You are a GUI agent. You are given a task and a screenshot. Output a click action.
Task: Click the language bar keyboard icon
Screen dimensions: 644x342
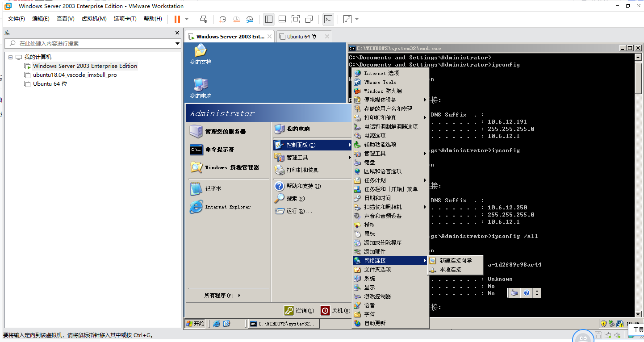514,293
